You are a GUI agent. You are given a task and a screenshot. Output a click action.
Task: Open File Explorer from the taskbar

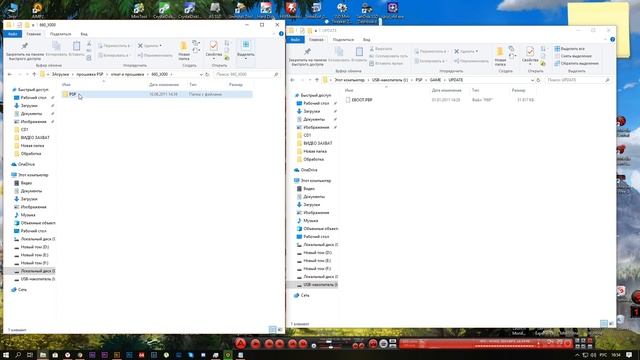[x=42, y=355]
